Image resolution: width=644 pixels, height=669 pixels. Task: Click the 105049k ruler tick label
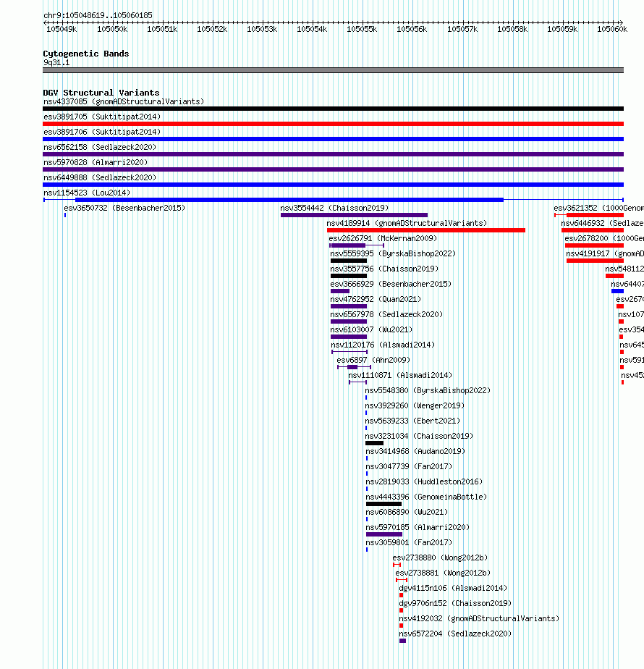tap(62, 29)
